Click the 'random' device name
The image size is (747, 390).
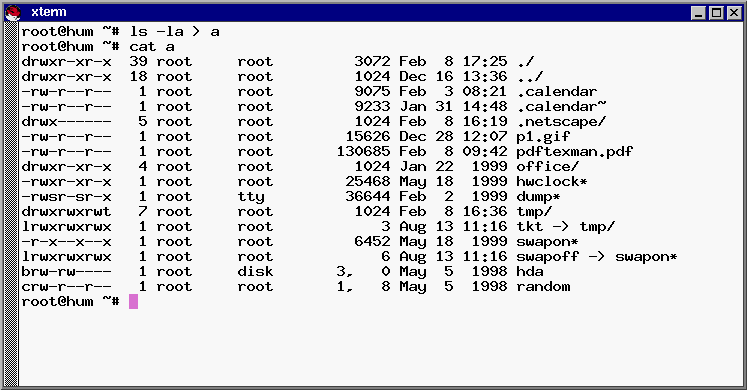coord(544,287)
